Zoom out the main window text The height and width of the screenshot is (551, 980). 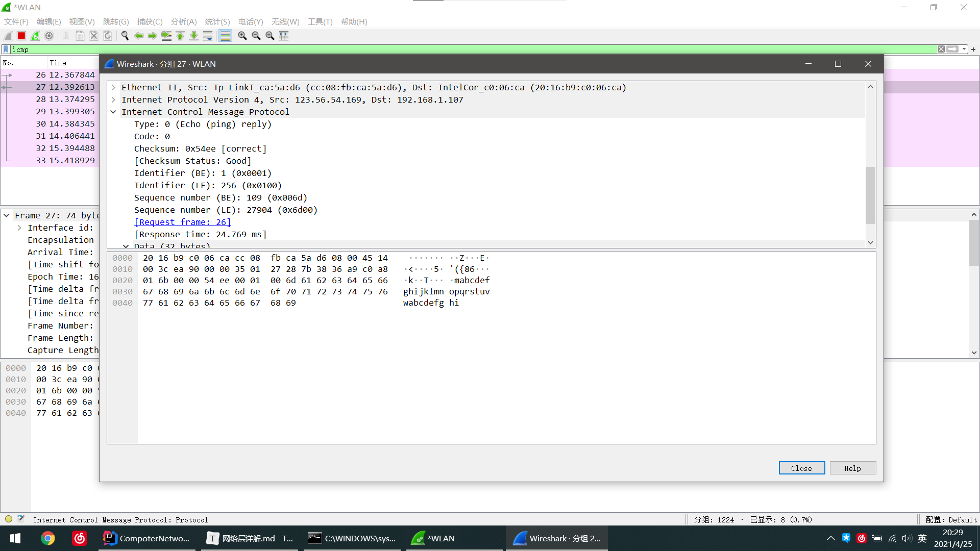pyautogui.click(x=256, y=36)
